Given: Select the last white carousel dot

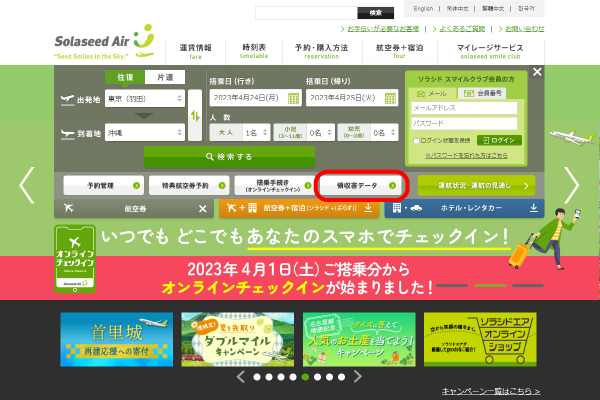Looking at the screenshot, I should pos(341,377).
